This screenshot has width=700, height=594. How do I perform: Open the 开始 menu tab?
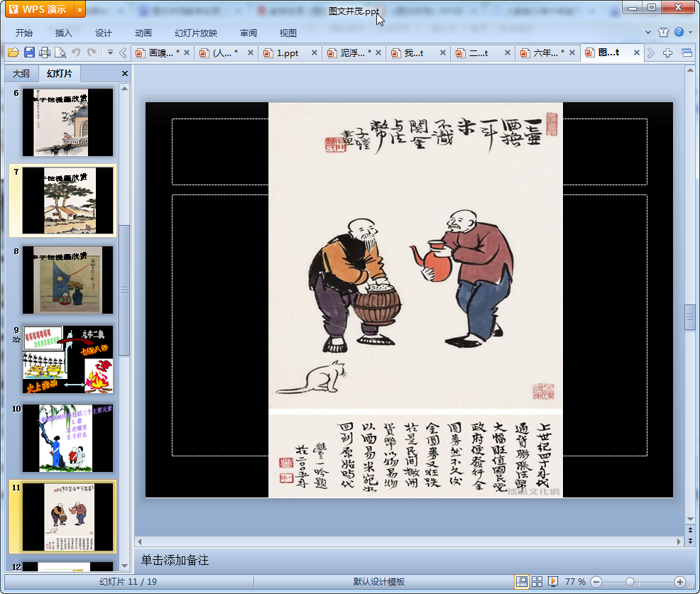pos(23,33)
